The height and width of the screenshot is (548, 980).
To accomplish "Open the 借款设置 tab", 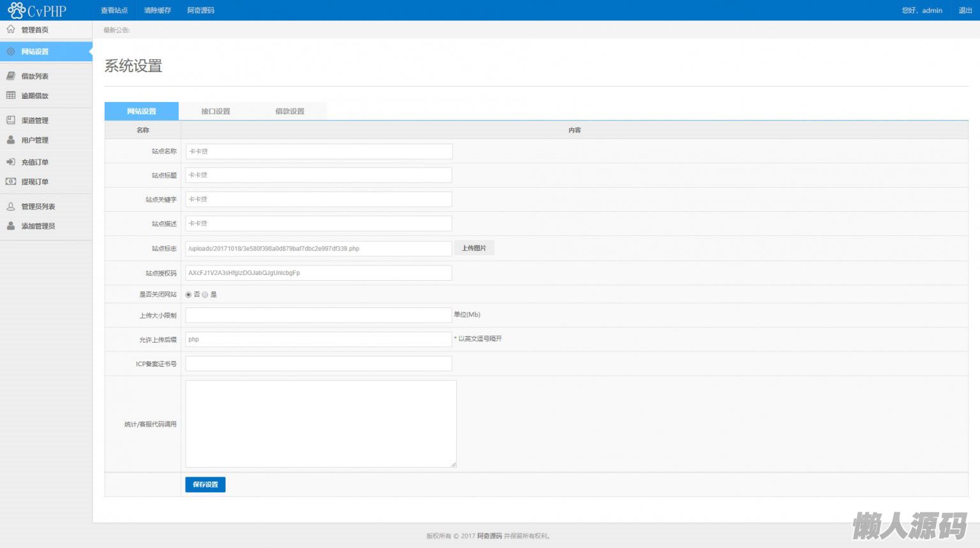I will coord(290,111).
